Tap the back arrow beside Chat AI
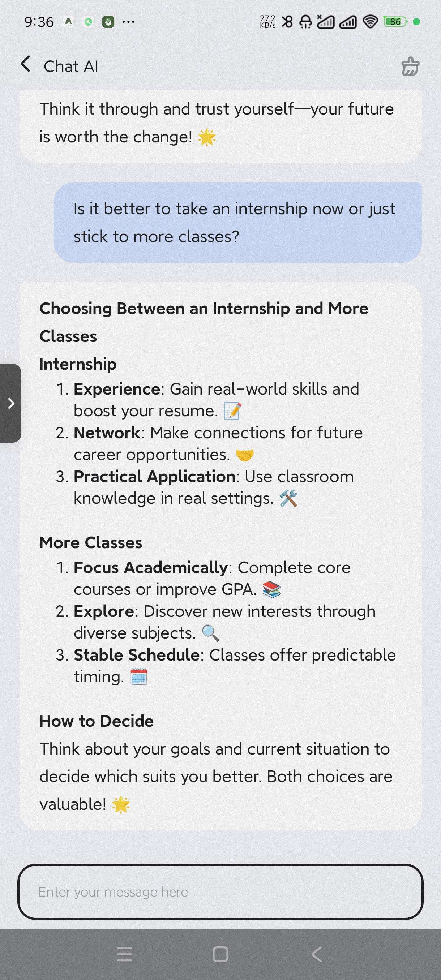The height and width of the screenshot is (980, 441). tap(26, 64)
